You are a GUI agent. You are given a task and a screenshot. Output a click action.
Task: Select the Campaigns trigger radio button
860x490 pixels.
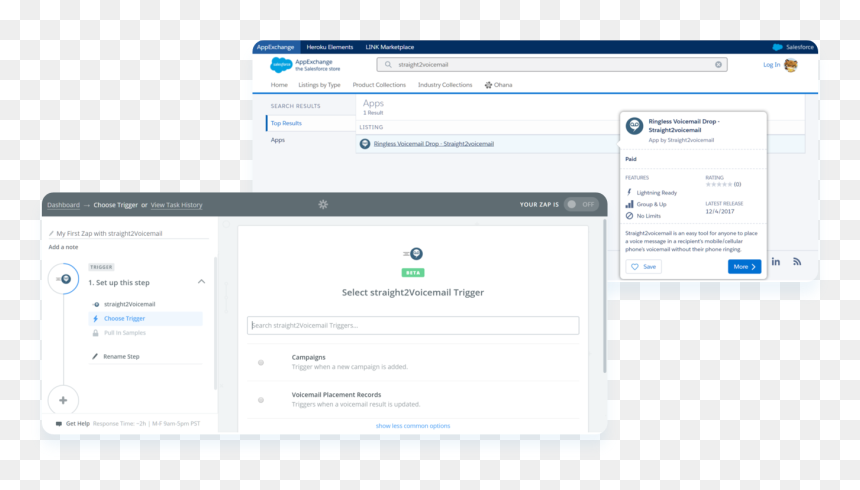(261, 363)
